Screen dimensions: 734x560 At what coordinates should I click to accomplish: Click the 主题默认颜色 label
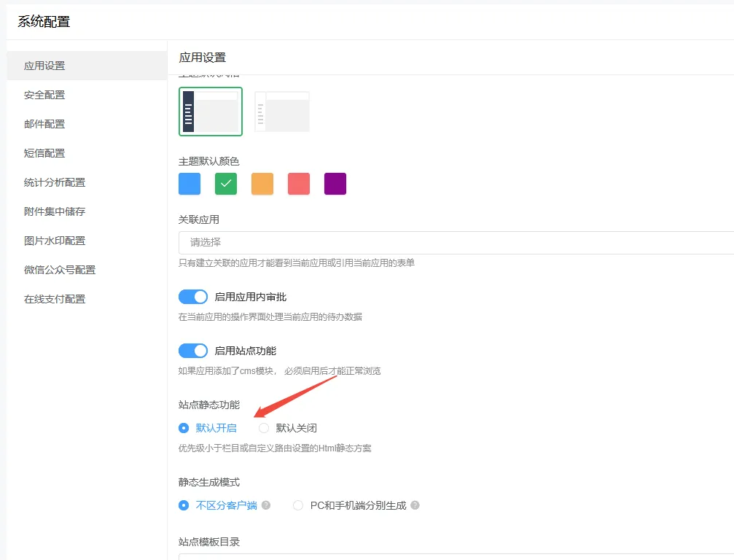208,161
